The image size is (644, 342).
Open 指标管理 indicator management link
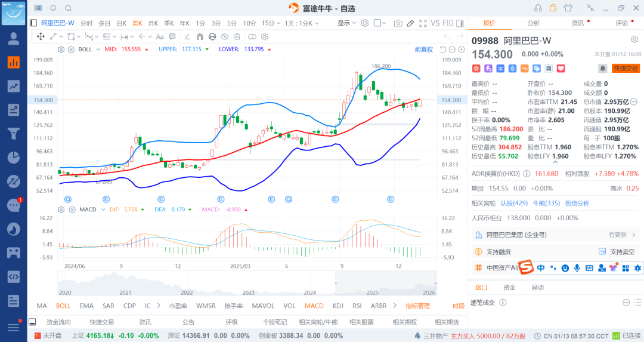tap(417, 306)
